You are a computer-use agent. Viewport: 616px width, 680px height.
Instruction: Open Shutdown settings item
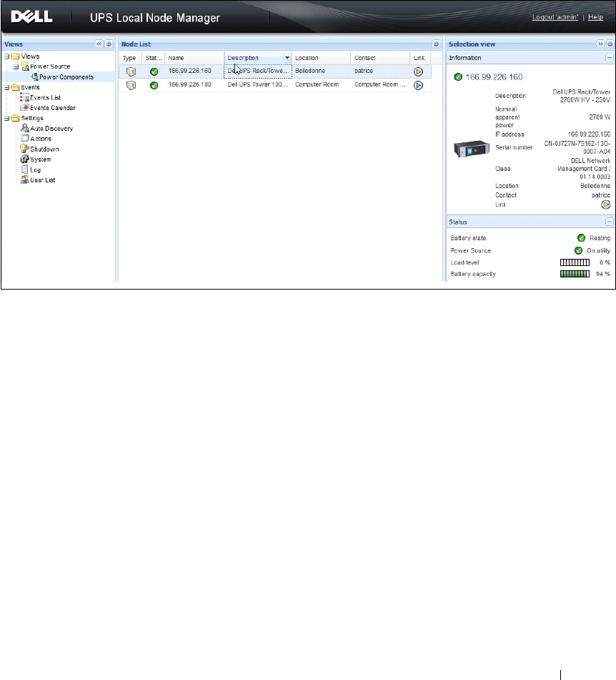(x=44, y=149)
